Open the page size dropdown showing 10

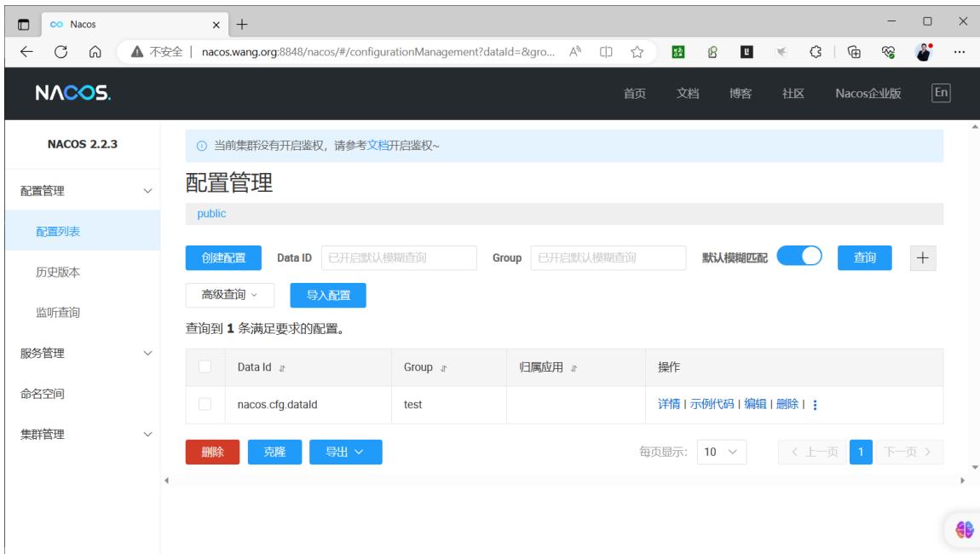721,452
